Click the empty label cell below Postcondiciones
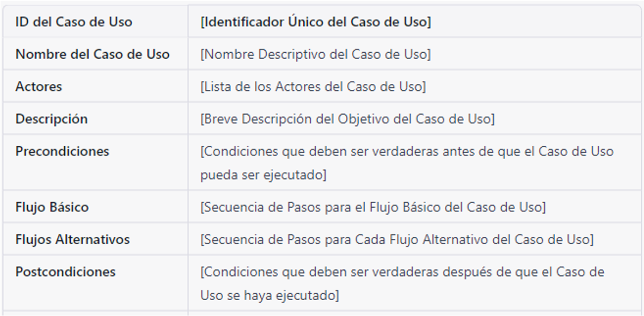The width and height of the screenshot is (644, 316). coord(95,313)
